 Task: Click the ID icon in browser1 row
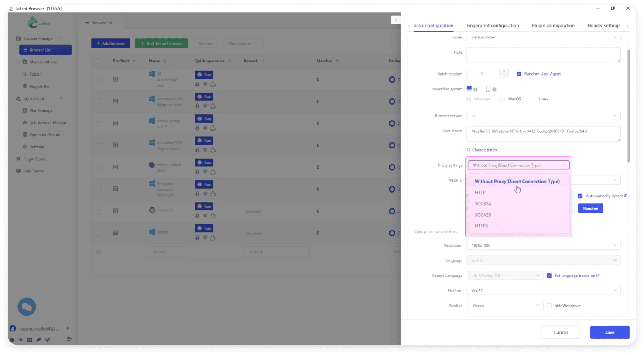pos(116,211)
